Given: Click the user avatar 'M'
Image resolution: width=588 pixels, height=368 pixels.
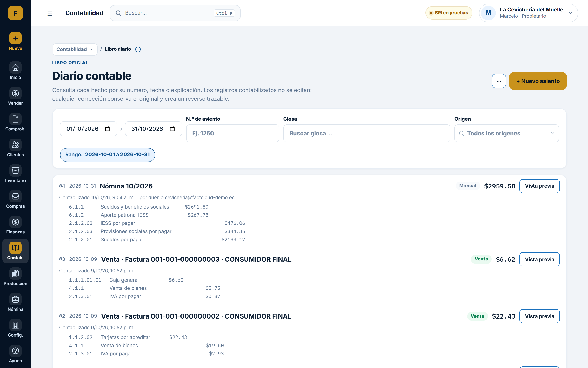Looking at the screenshot, I should [488, 13].
